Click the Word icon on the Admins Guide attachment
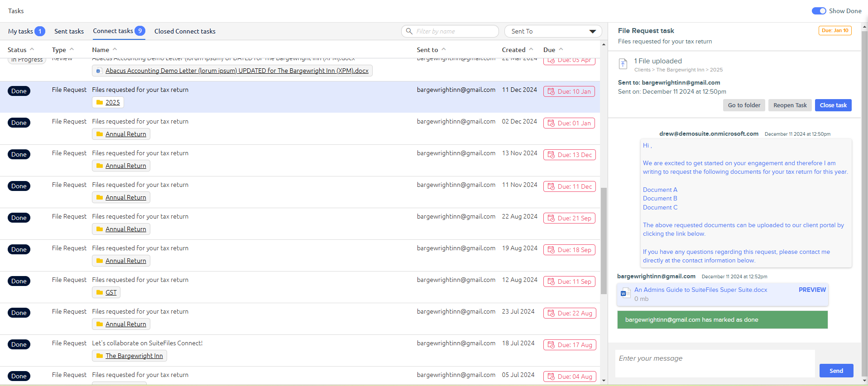Viewport: 868px width, 386px height. (625, 293)
